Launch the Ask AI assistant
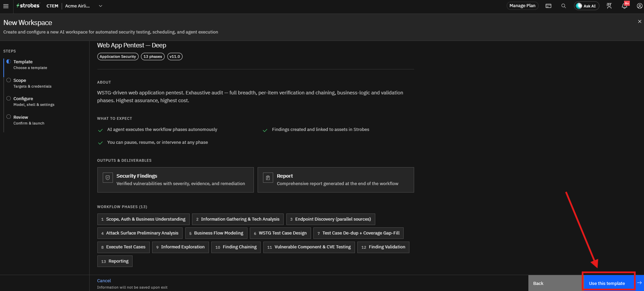The image size is (644, 291). click(587, 6)
